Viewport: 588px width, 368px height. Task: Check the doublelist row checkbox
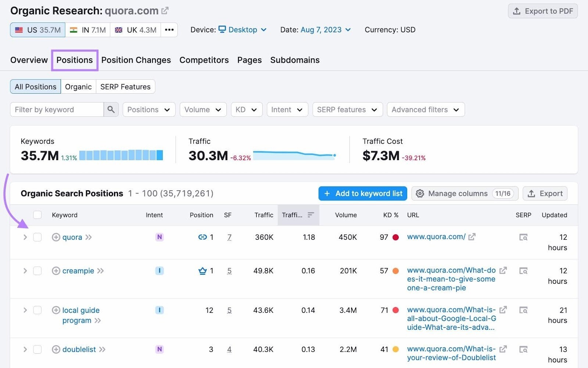(37, 349)
